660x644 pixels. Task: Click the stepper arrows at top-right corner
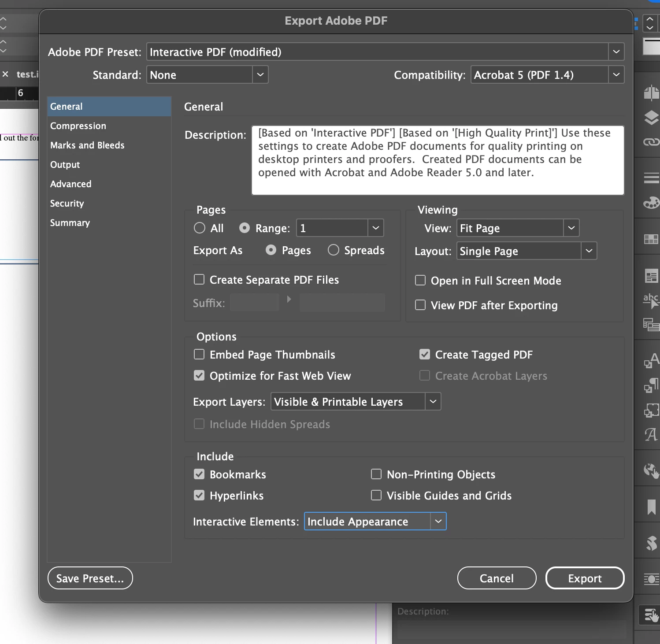650,23
